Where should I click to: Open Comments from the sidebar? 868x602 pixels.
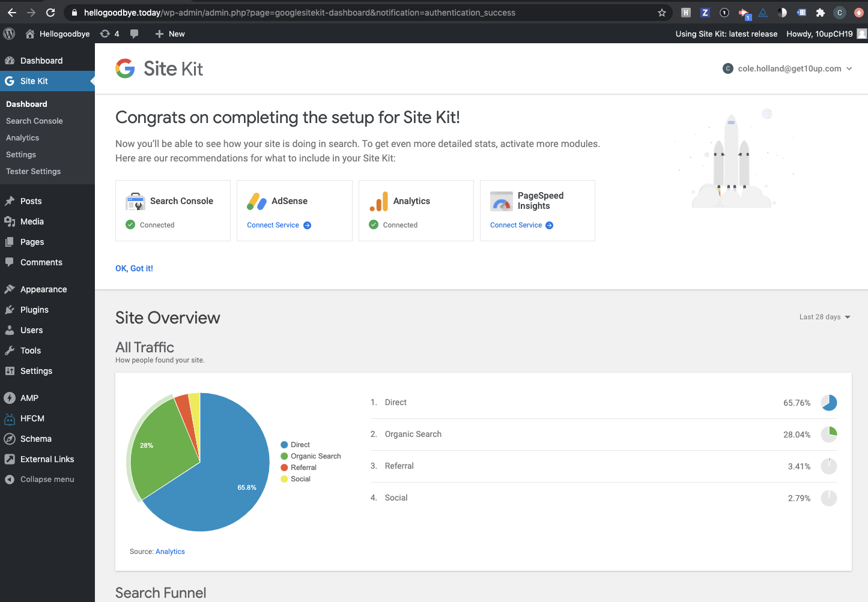click(47, 262)
